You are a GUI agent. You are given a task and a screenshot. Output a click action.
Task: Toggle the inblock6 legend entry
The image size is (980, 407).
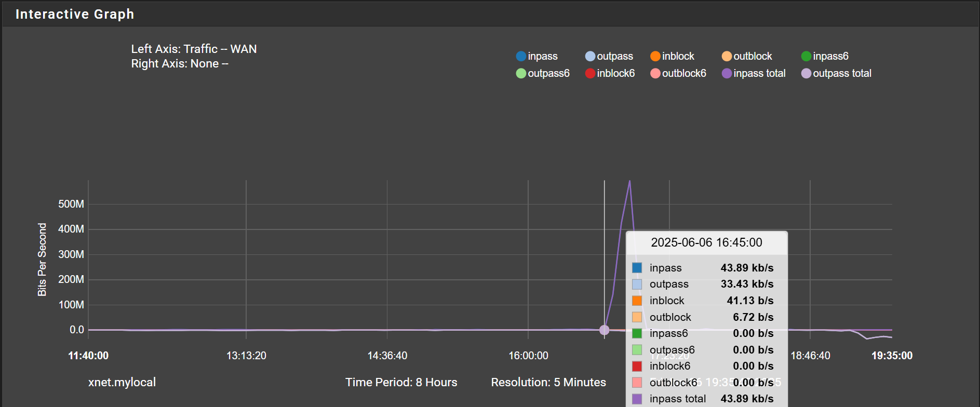click(x=610, y=73)
